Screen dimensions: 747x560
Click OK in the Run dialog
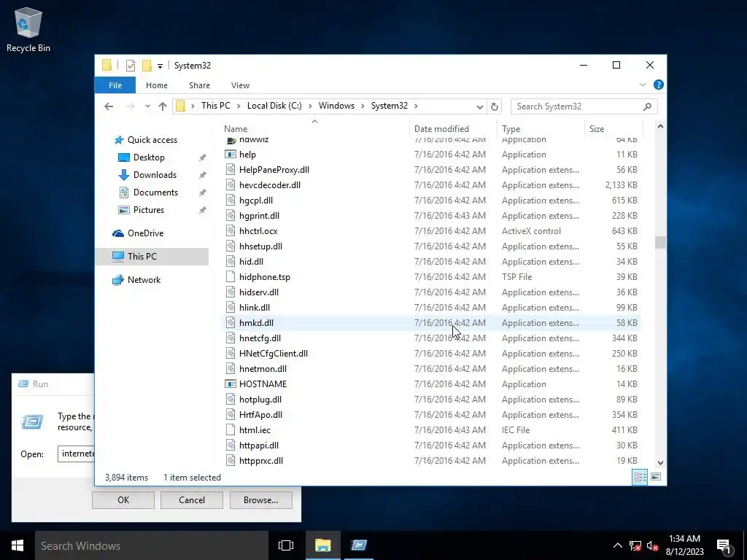point(123,500)
